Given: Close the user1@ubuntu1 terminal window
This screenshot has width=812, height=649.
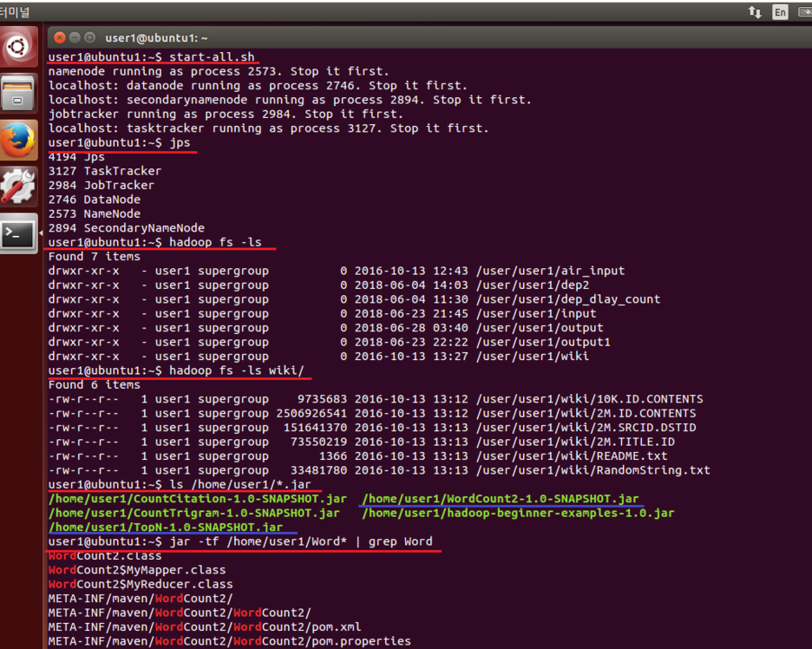Looking at the screenshot, I should coord(60,37).
